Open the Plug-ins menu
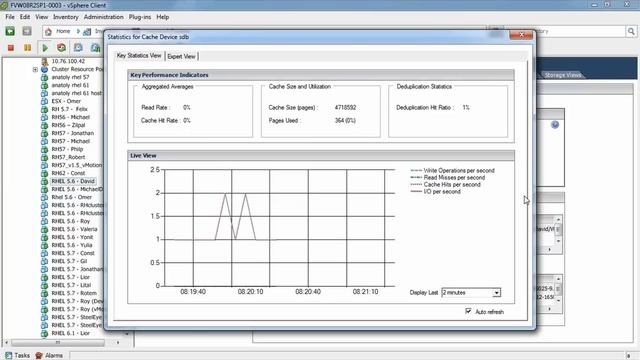 140,17
